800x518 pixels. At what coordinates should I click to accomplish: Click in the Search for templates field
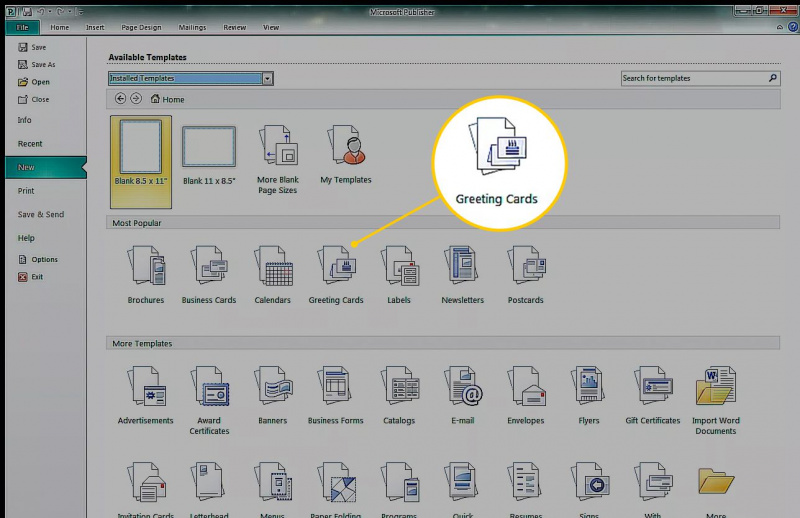[x=694, y=78]
